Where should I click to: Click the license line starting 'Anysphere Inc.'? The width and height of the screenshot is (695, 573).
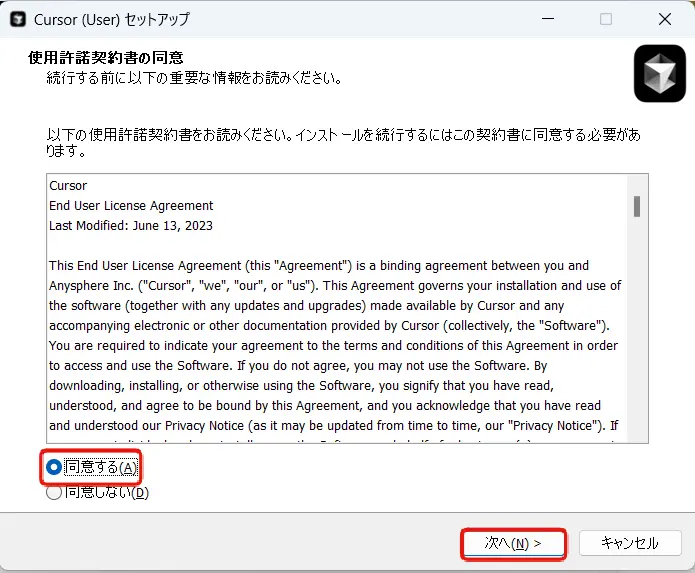click(x=335, y=286)
